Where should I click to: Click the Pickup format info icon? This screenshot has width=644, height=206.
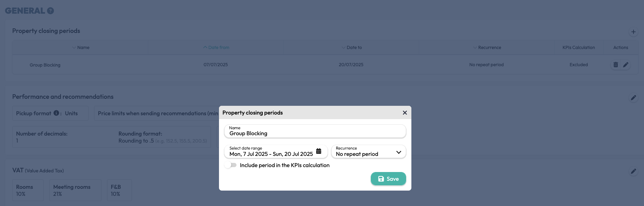[x=56, y=113]
